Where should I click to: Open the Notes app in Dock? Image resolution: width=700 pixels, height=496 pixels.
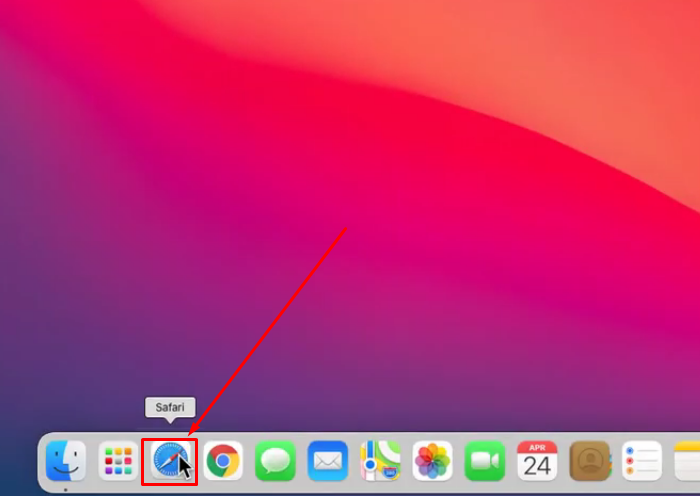tap(688, 461)
